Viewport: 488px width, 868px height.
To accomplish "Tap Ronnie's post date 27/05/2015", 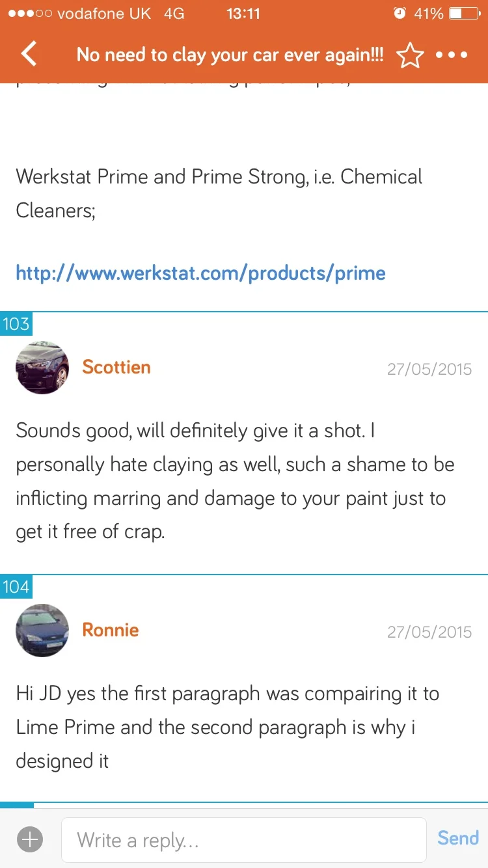I will (429, 632).
